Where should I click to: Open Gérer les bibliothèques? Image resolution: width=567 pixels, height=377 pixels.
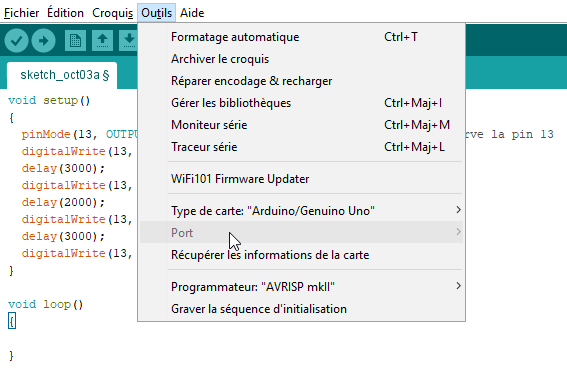coord(302,103)
